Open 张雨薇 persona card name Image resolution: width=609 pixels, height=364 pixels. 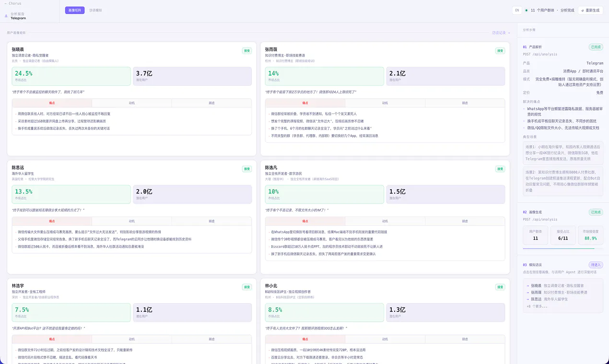(x=271, y=49)
